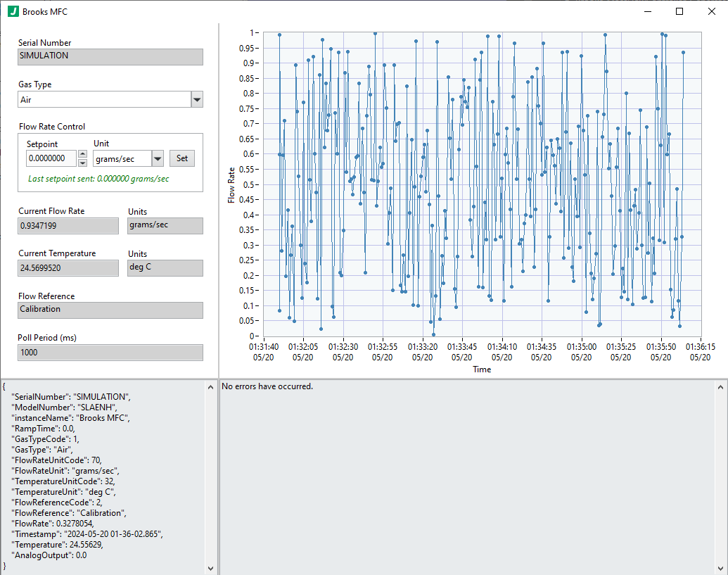Click the Gas Type field showing Air
Viewport: 728px width, 575px height.
point(105,99)
